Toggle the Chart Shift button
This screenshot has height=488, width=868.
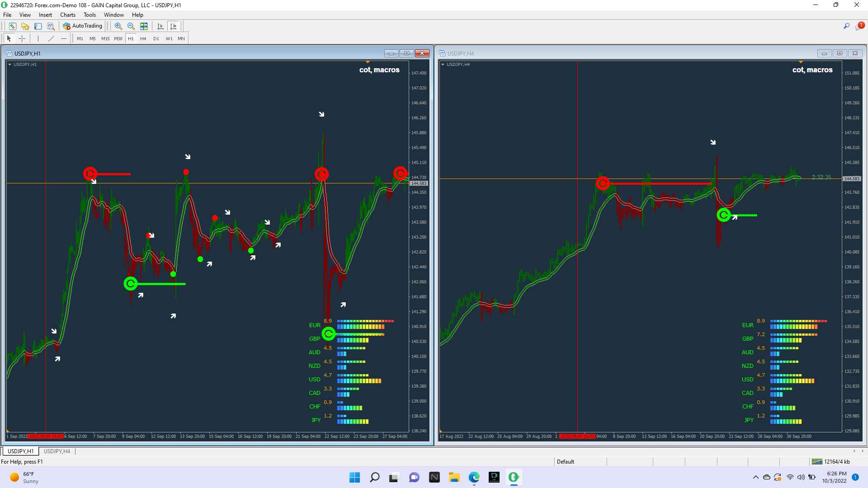(x=173, y=26)
